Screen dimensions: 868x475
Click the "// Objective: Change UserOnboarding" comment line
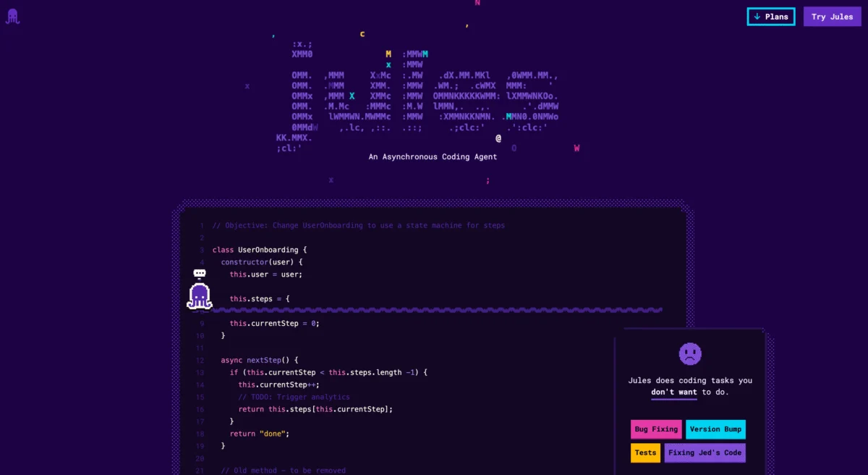(359, 225)
